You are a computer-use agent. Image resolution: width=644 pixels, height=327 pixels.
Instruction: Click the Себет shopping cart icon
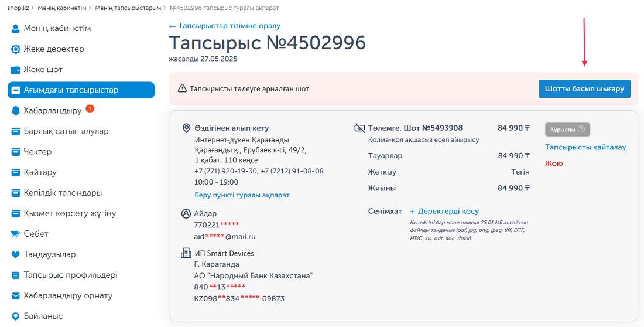[16, 234]
